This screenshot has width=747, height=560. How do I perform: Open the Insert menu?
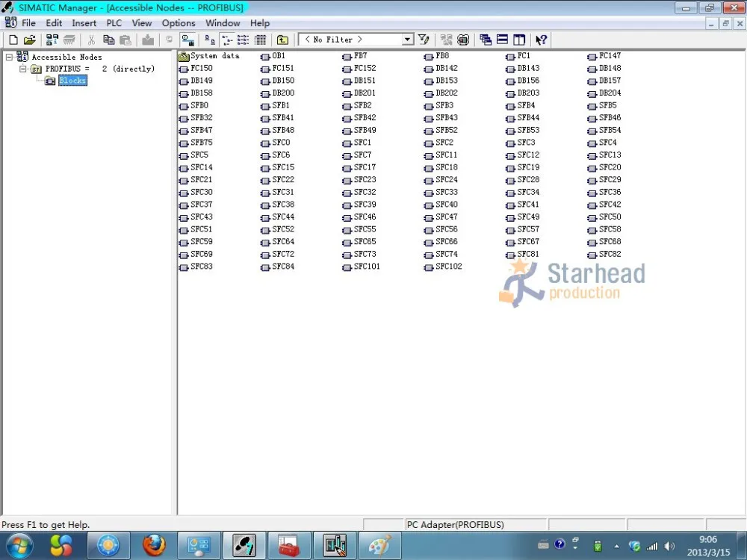click(84, 23)
